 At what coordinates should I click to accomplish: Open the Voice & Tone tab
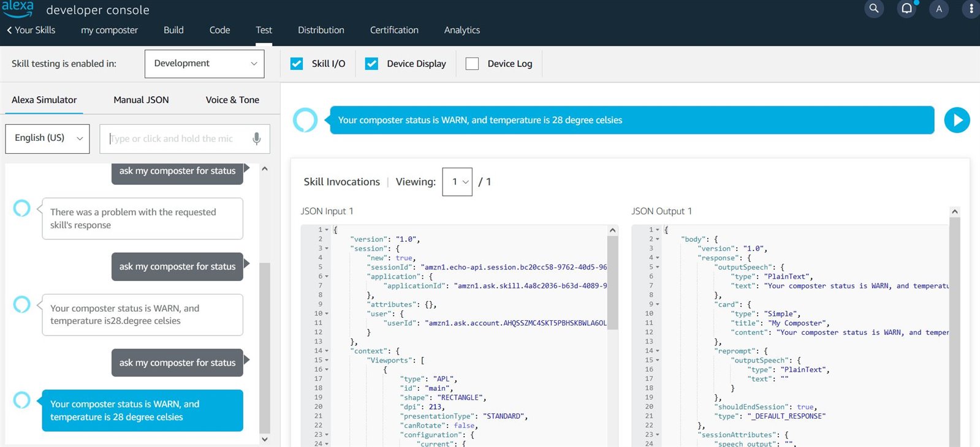232,100
